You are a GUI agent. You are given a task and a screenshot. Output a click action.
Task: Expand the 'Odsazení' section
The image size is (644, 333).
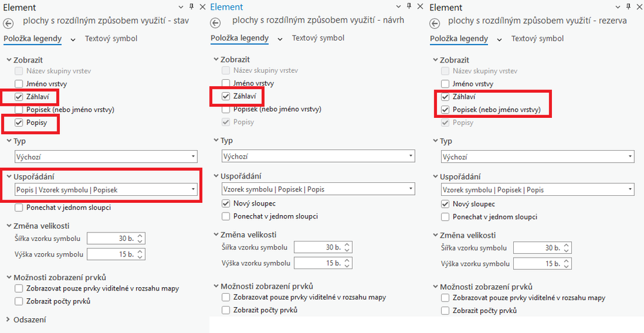point(8,319)
